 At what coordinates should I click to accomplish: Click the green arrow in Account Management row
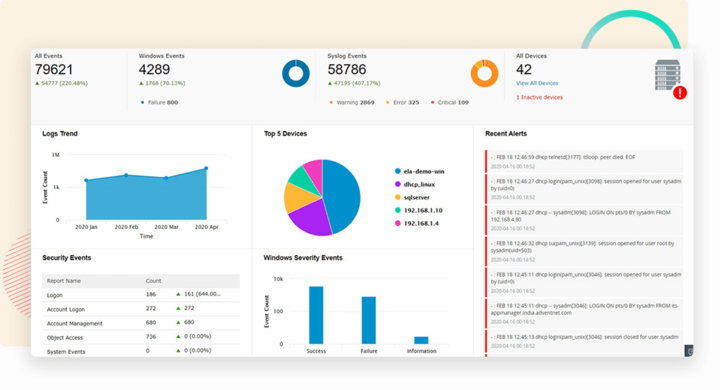(178, 322)
